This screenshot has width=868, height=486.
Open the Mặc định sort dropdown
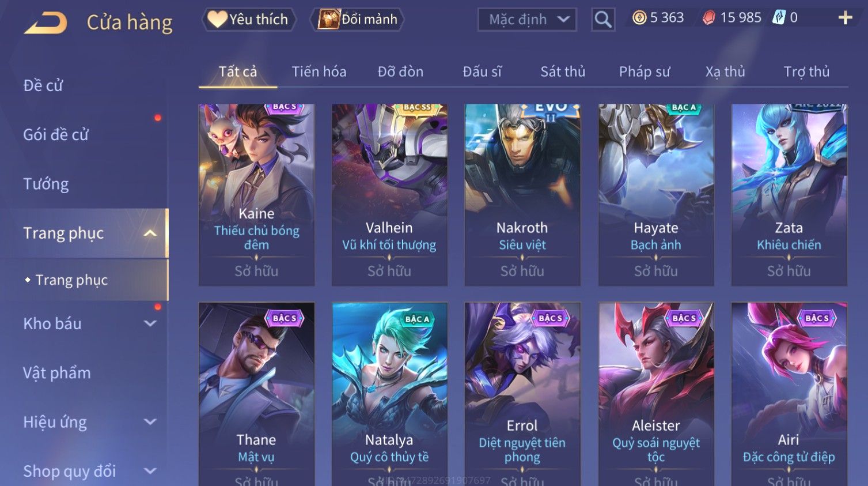point(527,20)
